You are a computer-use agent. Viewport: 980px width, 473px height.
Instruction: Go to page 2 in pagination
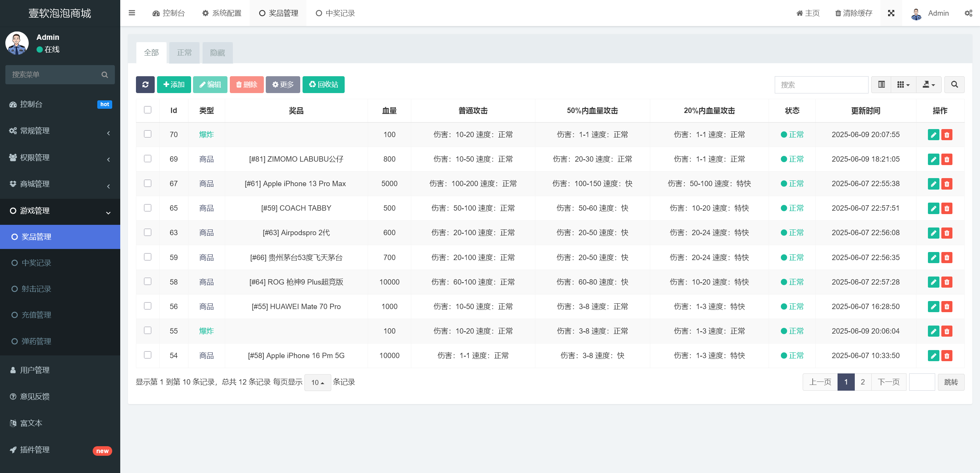(x=862, y=382)
